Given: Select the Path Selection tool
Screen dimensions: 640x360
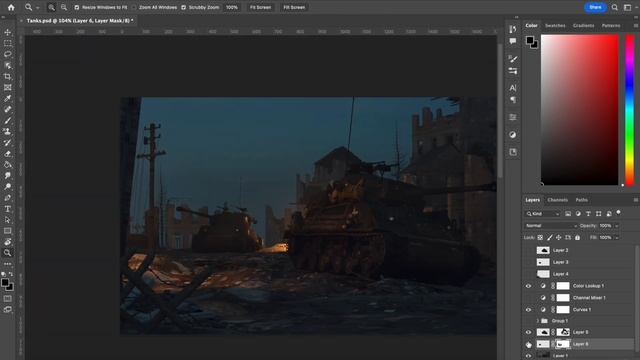Looking at the screenshot, I should [7, 220].
